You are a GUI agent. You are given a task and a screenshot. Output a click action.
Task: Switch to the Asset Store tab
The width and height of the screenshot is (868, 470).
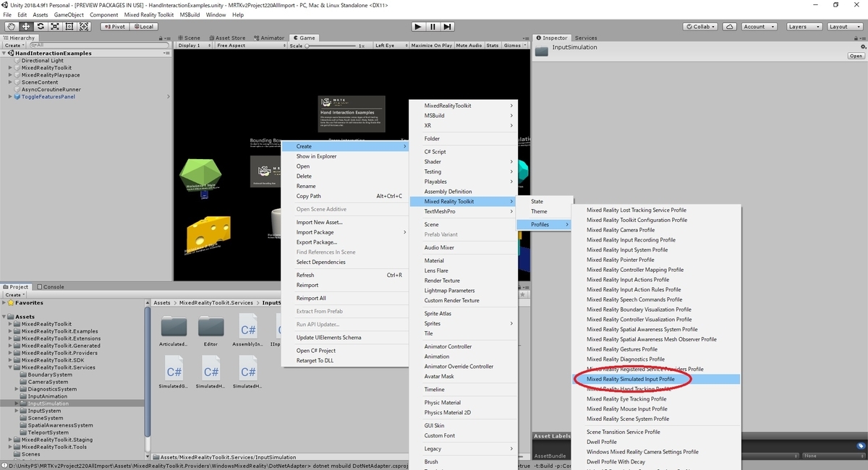coord(226,38)
